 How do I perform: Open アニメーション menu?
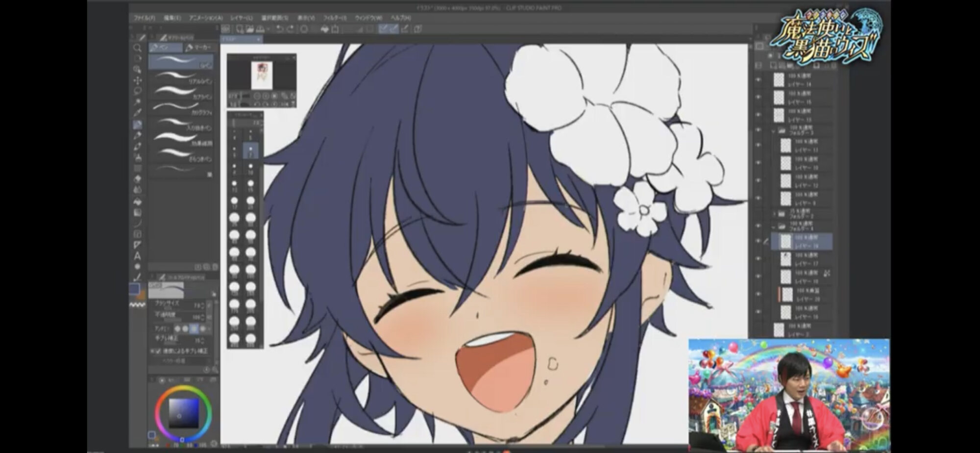(206, 18)
